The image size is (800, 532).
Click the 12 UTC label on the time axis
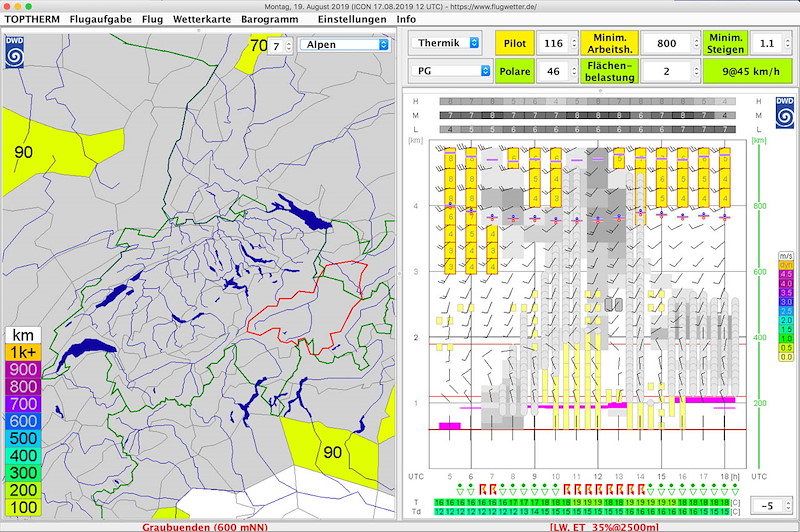(597, 476)
